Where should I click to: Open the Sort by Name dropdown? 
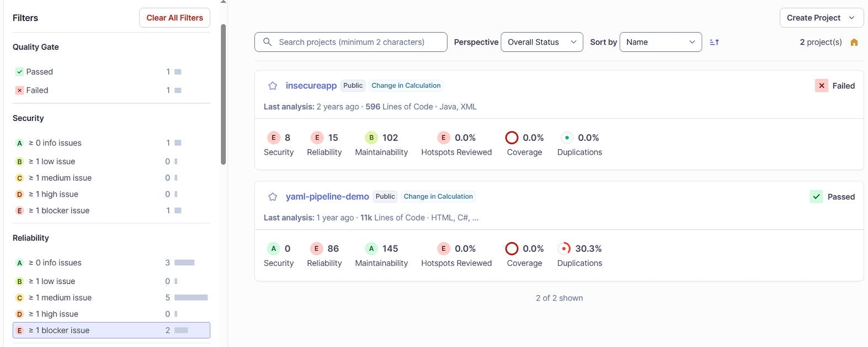point(660,42)
